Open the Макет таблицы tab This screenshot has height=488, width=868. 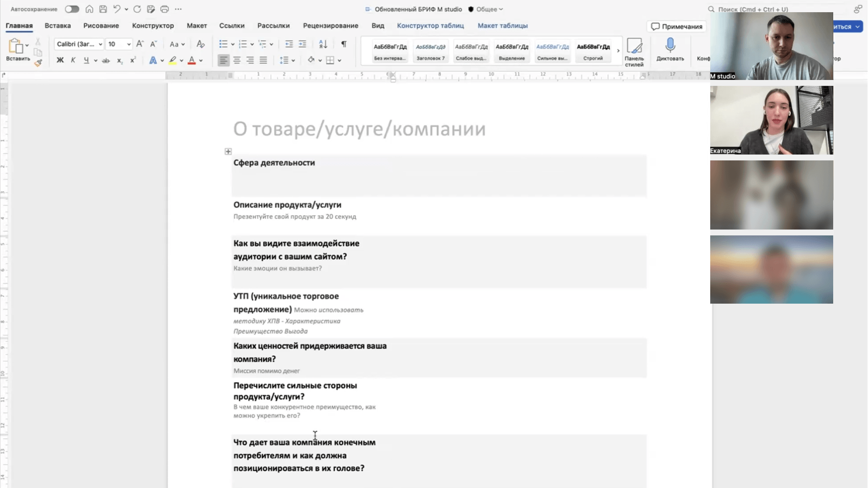502,26
